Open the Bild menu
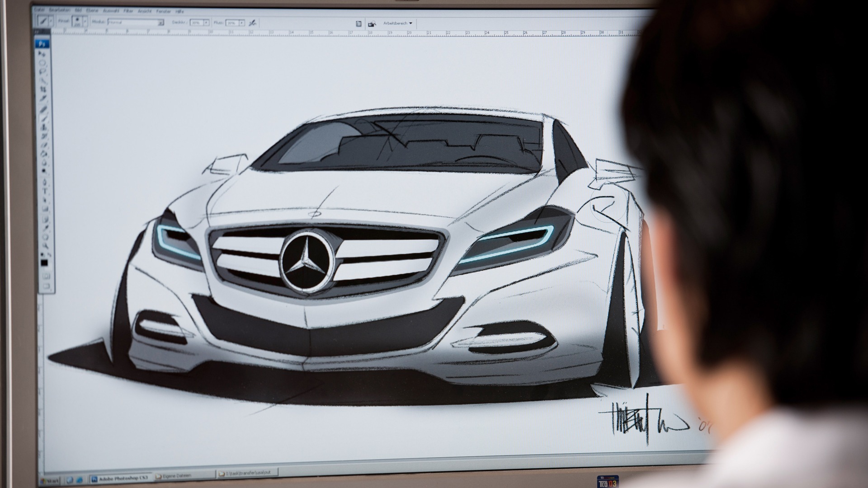This screenshot has width=868, height=488. coord(78,10)
